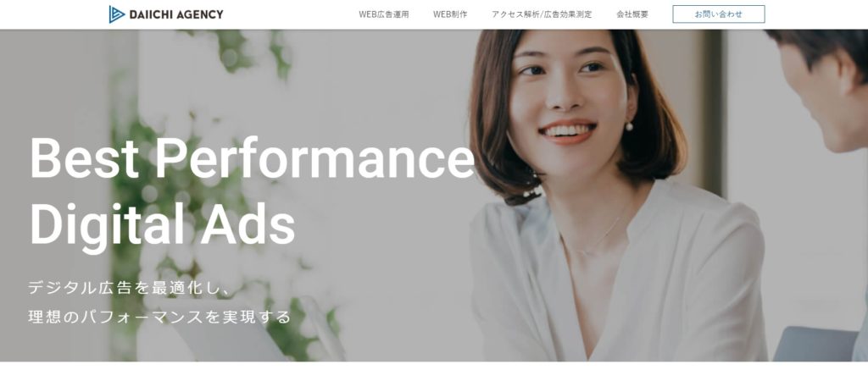Select the 理想のパフォーマンスを実現する subtitle line
The height and width of the screenshot is (370, 868).
(x=159, y=317)
